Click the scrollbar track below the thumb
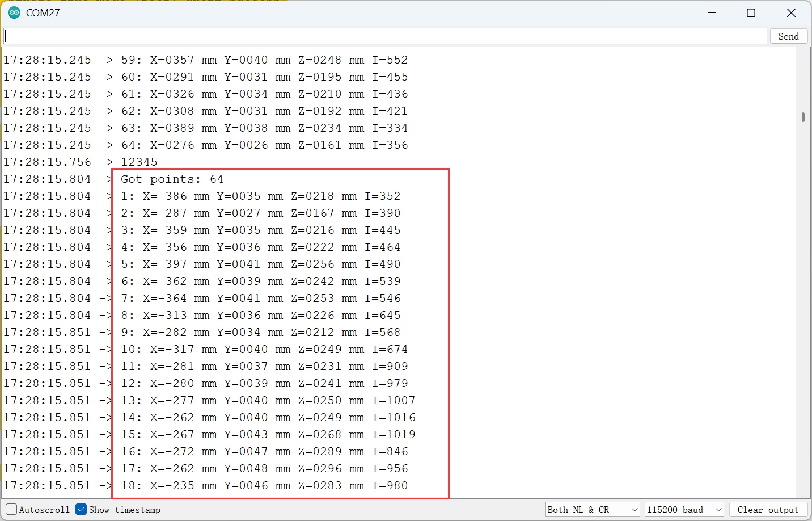Image resolution: width=812 pixels, height=521 pixels. tap(803, 312)
